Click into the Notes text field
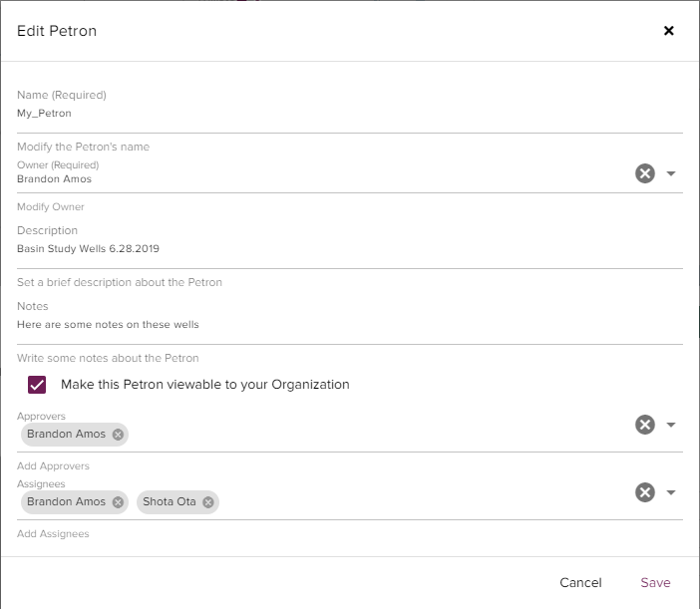This screenshot has height=609, width=700. point(299,325)
